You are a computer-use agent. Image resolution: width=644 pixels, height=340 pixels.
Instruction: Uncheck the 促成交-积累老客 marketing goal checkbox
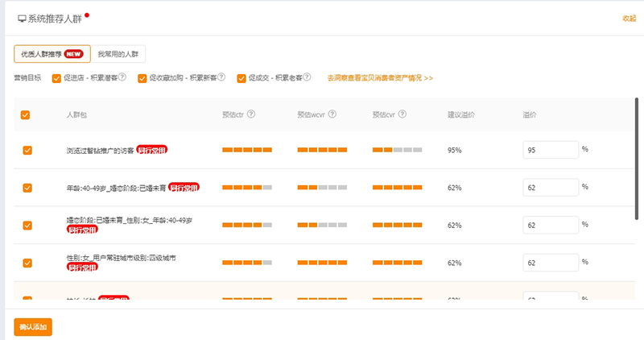(242, 78)
